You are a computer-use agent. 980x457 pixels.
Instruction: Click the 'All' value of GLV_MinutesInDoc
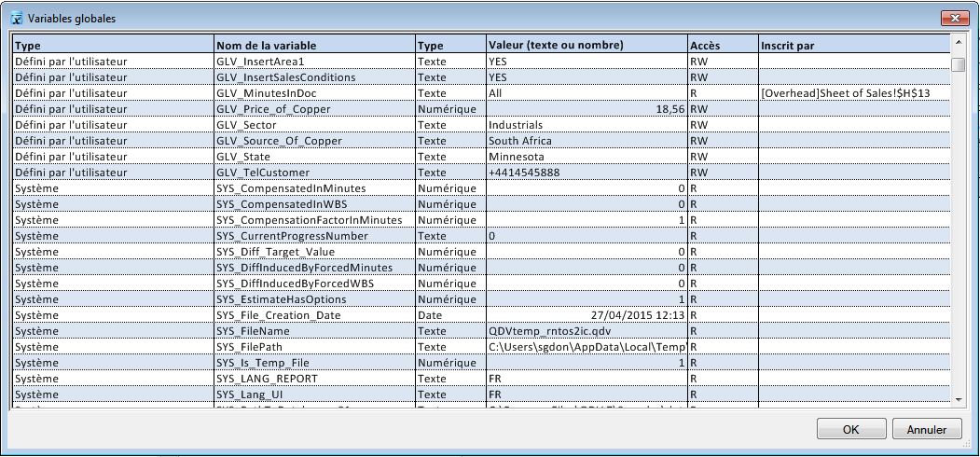[x=587, y=93]
